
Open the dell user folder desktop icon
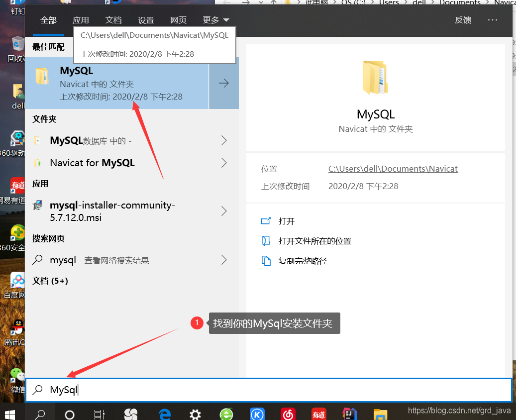coord(18,97)
